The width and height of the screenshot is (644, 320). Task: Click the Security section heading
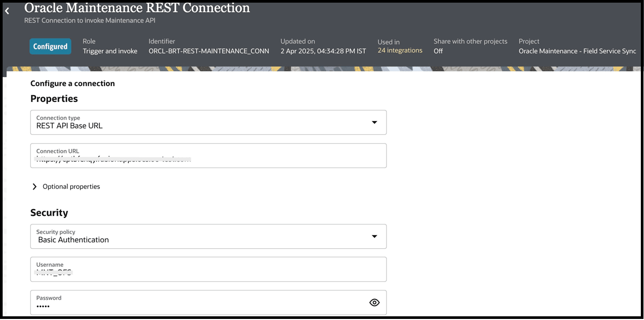point(49,213)
